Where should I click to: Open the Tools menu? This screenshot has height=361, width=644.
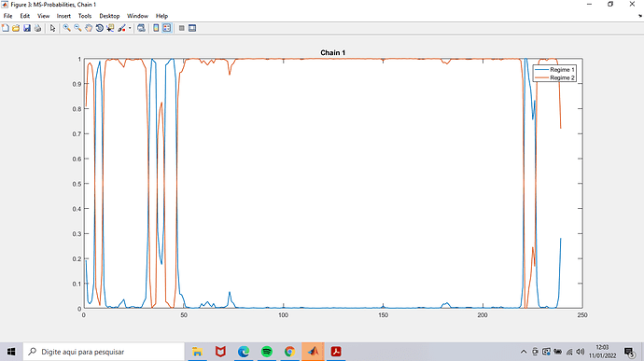click(85, 16)
